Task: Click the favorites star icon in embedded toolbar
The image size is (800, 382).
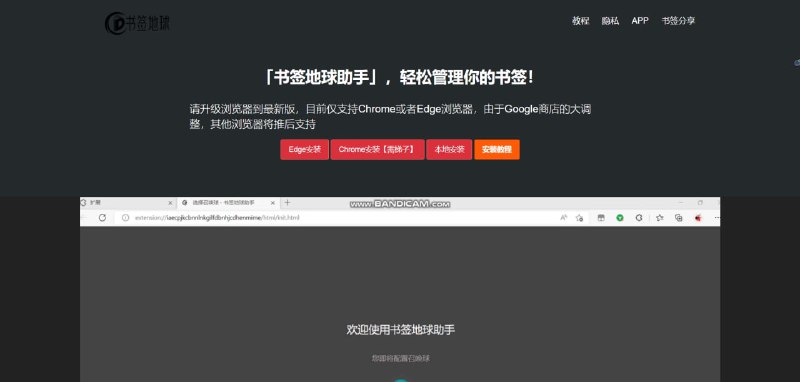Action: (x=660, y=218)
